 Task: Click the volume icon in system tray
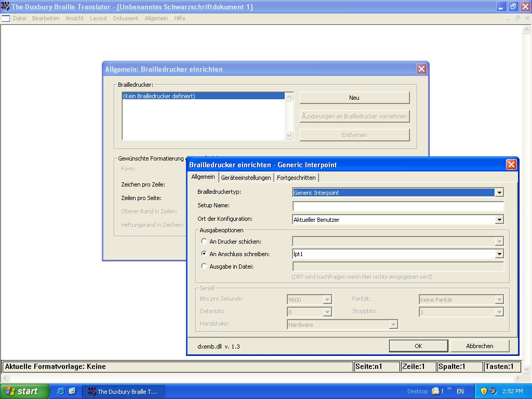(493, 391)
